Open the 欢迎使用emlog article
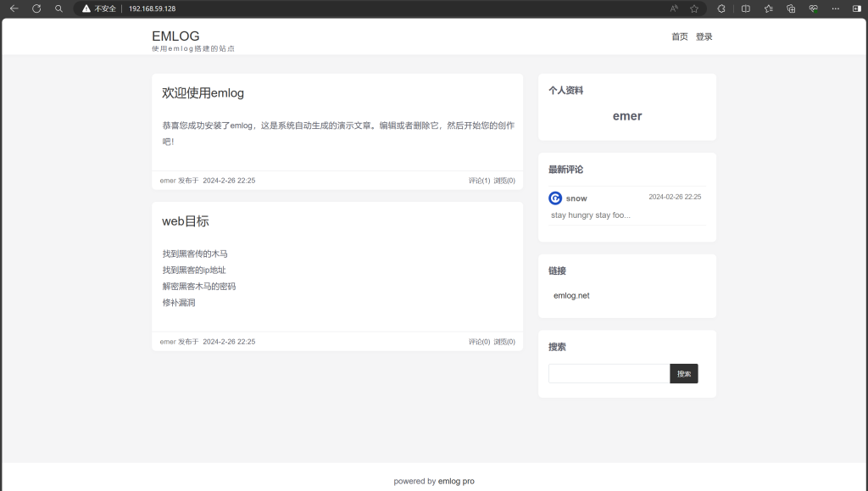Viewport: 868px width, 491px height. (203, 93)
